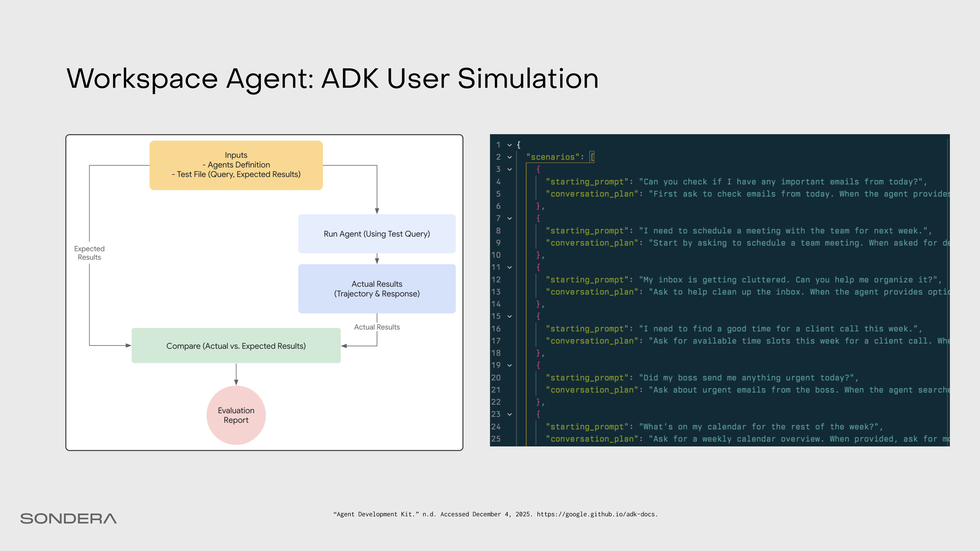
Task: Fold the code block at line 15
Action: (x=509, y=316)
